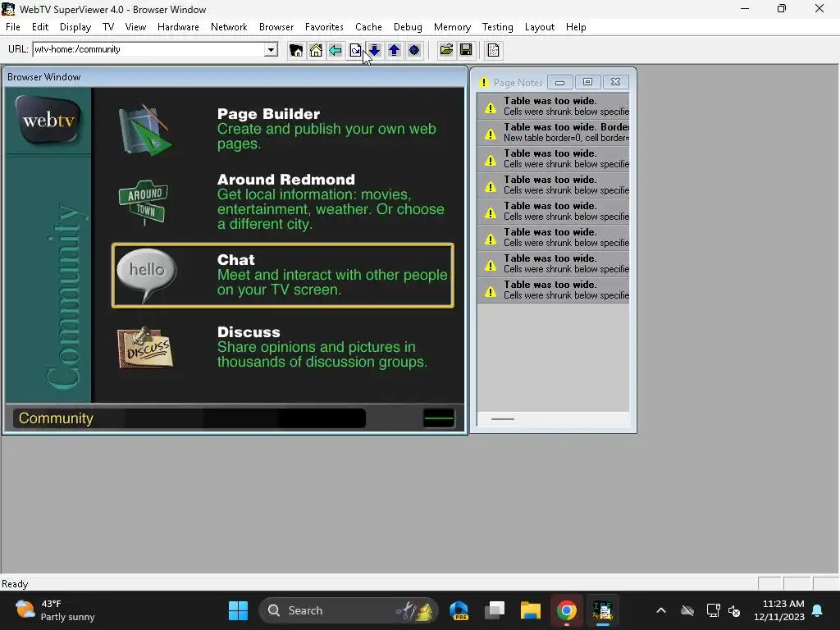Image resolution: width=840 pixels, height=630 pixels.
Task: Open the Discuss link
Action: (x=249, y=331)
